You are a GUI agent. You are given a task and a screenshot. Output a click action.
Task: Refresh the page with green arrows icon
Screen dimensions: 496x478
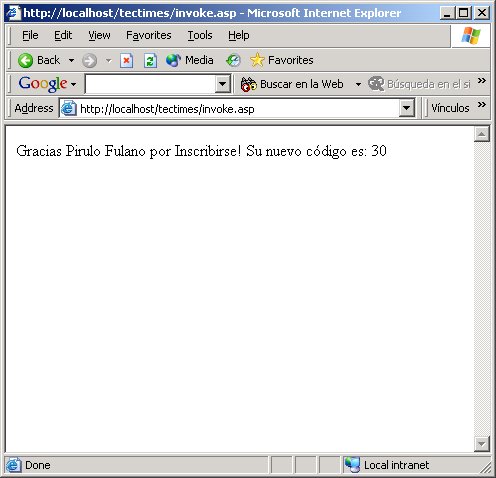[x=150, y=61]
